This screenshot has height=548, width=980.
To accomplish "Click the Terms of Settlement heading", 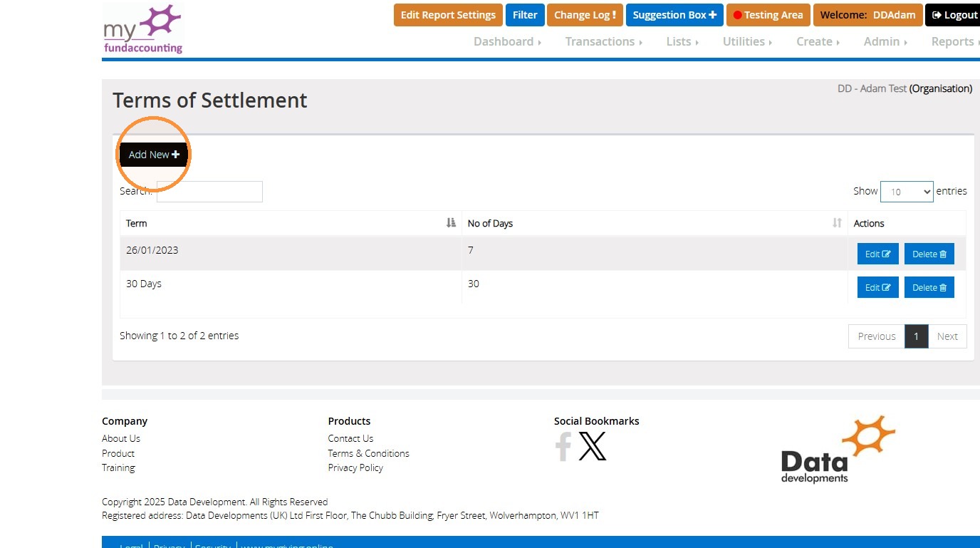I will pyautogui.click(x=210, y=100).
